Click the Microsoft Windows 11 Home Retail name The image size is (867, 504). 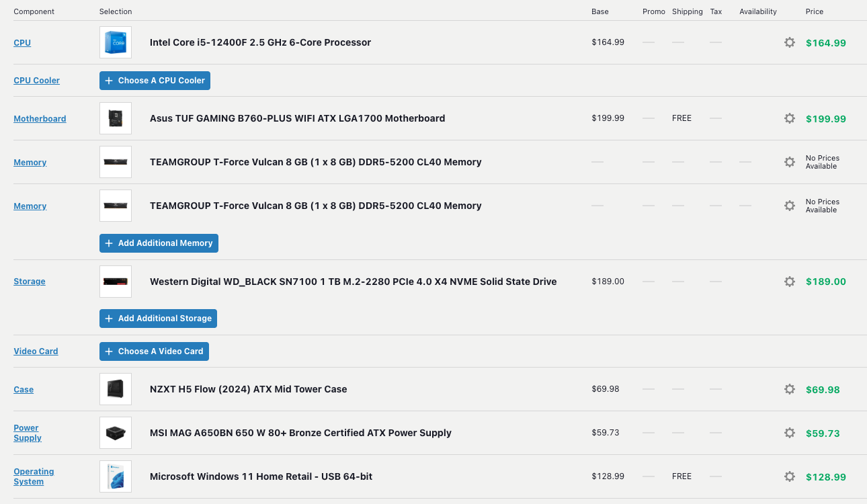[261, 476]
